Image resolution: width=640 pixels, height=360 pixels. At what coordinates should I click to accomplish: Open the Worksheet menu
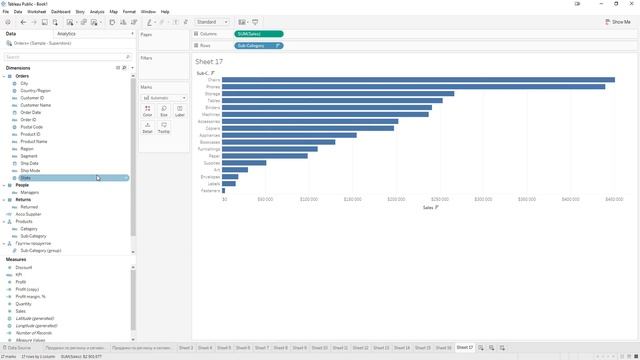click(x=37, y=12)
